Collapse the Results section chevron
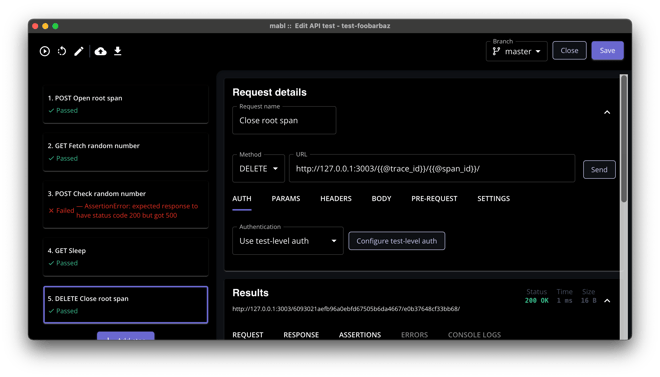This screenshot has height=377, width=660. 607,300
